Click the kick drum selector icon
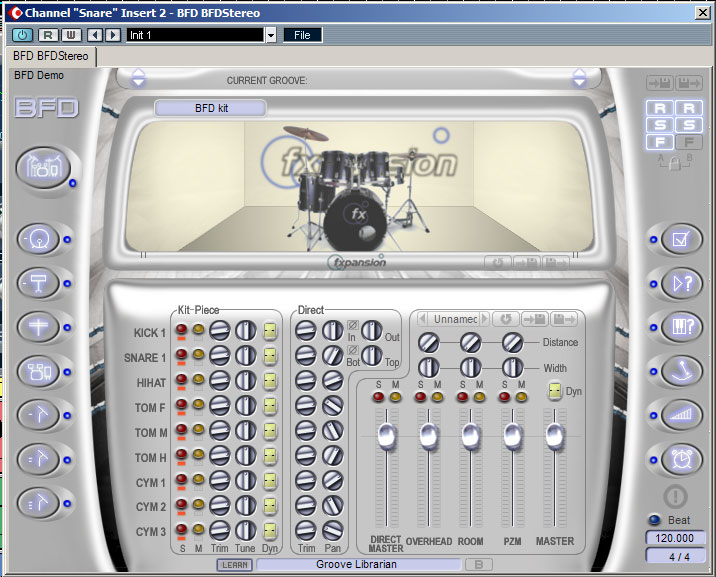 pyautogui.click(x=39, y=239)
